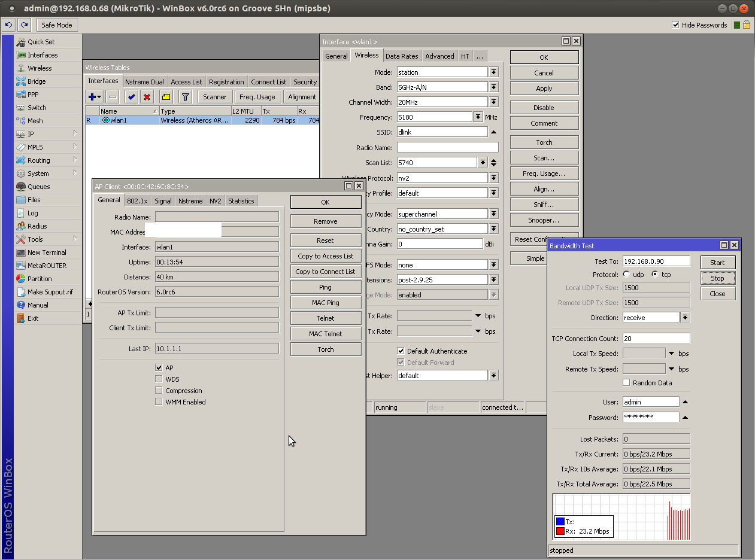The width and height of the screenshot is (755, 560).
Task: Select the udp protocol radio button
Action: click(626, 275)
